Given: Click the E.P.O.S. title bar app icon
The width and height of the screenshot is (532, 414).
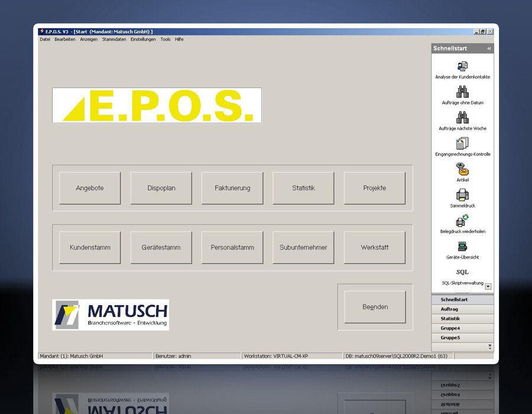Looking at the screenshot, I should pos(42,31).
